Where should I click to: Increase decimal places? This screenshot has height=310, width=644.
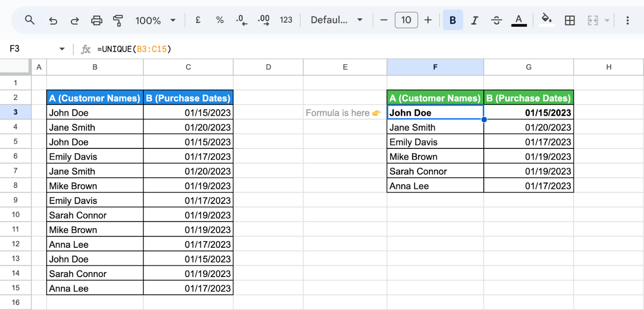coord(264,20)
